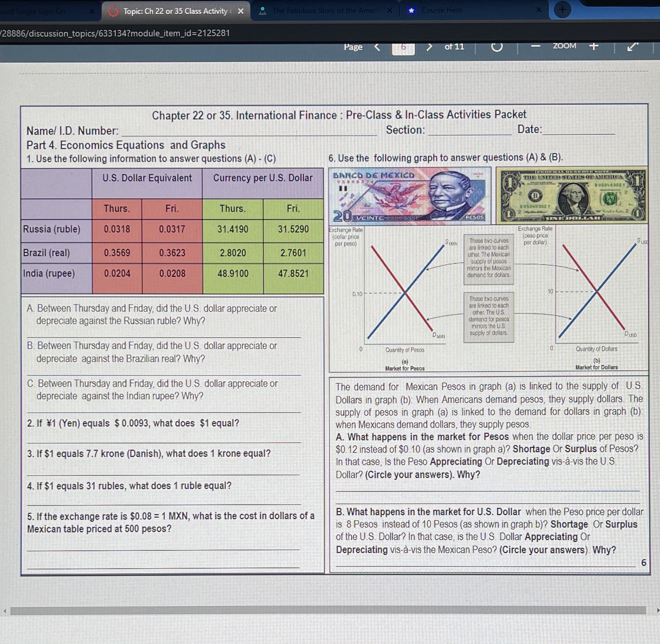Close the Course Hero tab
The width and height of the screenshot is (660, 644).
pos(538,10)
